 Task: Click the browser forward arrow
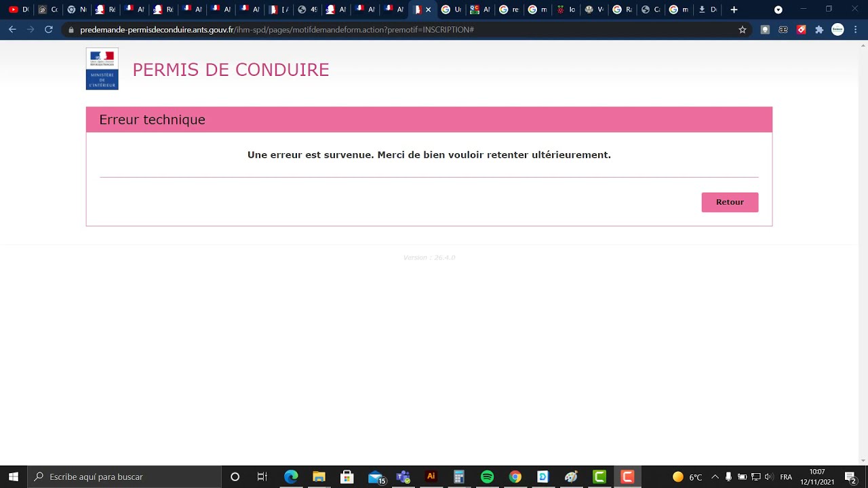pyautogui.click(x=30, y=30)
